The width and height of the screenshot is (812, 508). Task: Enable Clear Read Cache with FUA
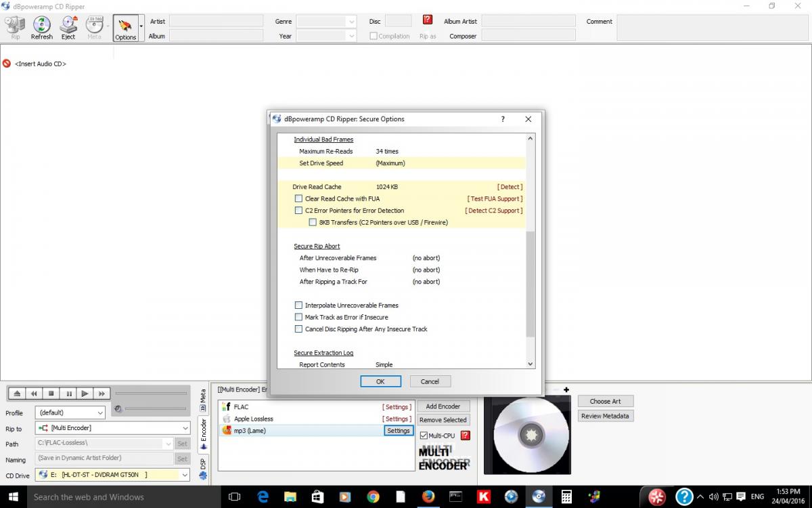tap(298, 198)
